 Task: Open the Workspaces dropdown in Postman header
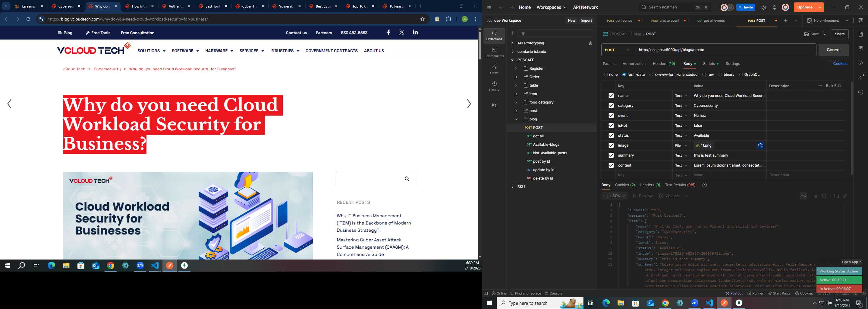pyautogui.click(x=551, y=7)
